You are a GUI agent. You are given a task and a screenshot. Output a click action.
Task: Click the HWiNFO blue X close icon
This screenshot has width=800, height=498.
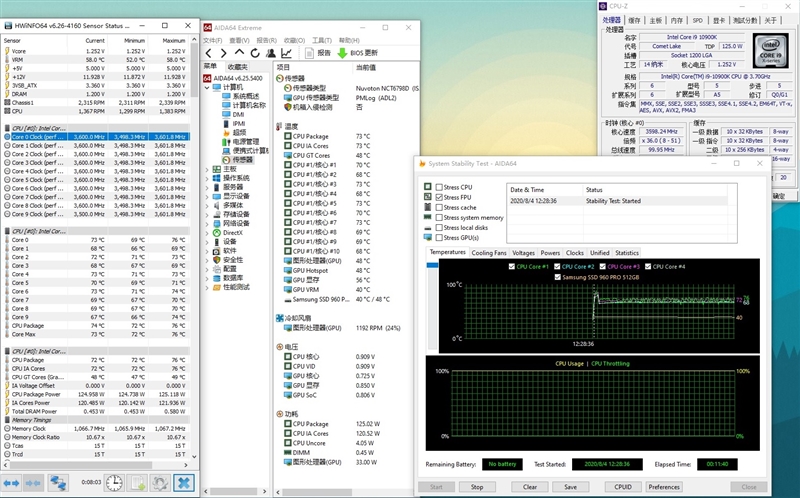(x=185, y=482)
